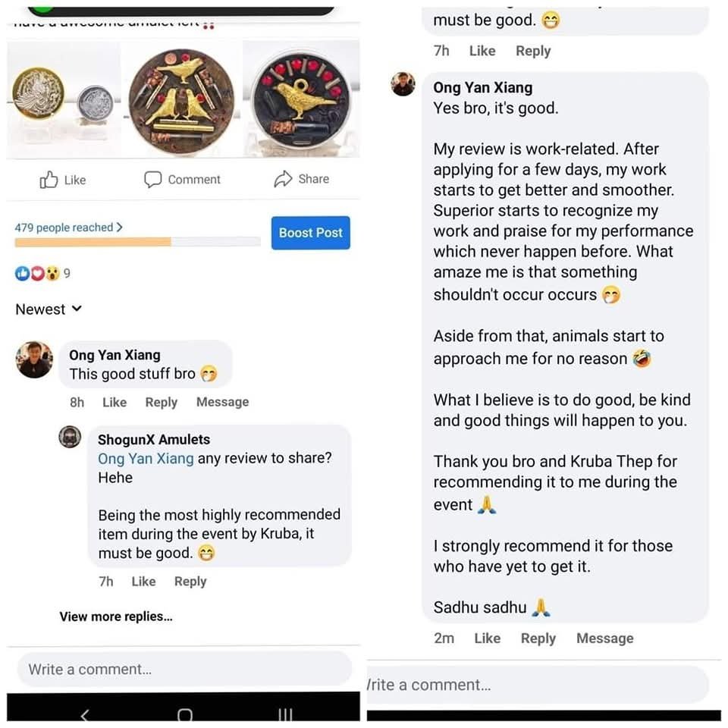Tap the thumbs-up Like icon under the post
728x728 pixels.
(x=49, y=180)
